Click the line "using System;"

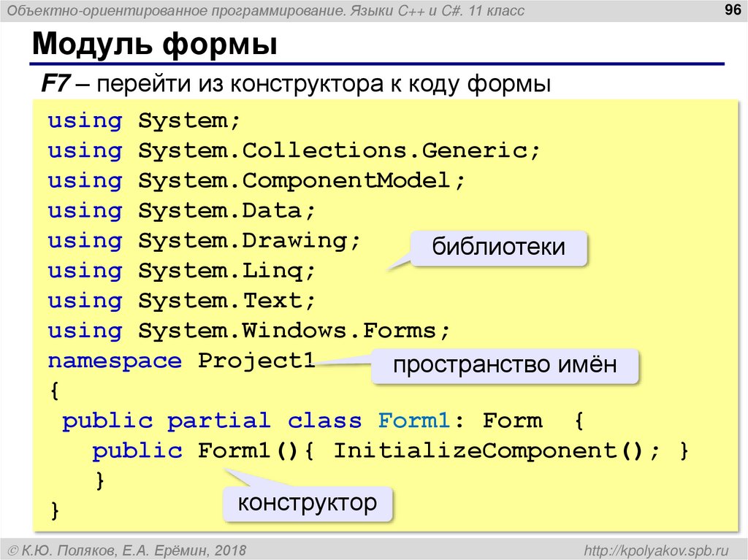(x=144, y=121)
